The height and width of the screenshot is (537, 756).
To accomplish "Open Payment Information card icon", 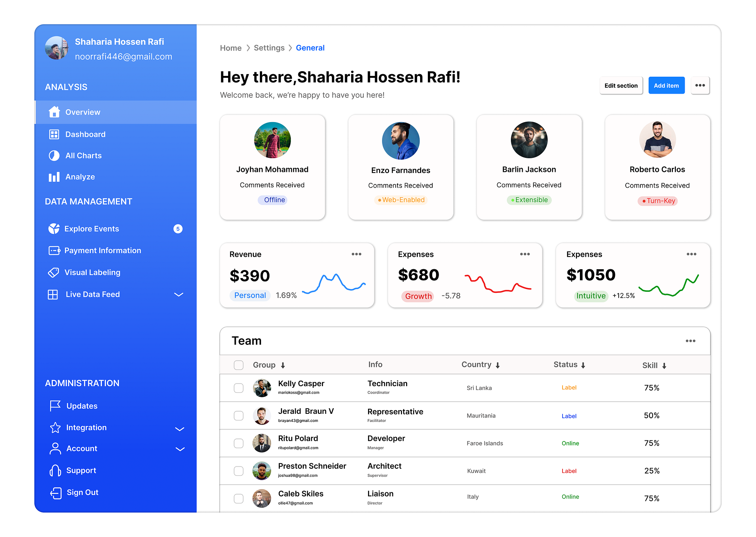I will (x=54, y=251).
